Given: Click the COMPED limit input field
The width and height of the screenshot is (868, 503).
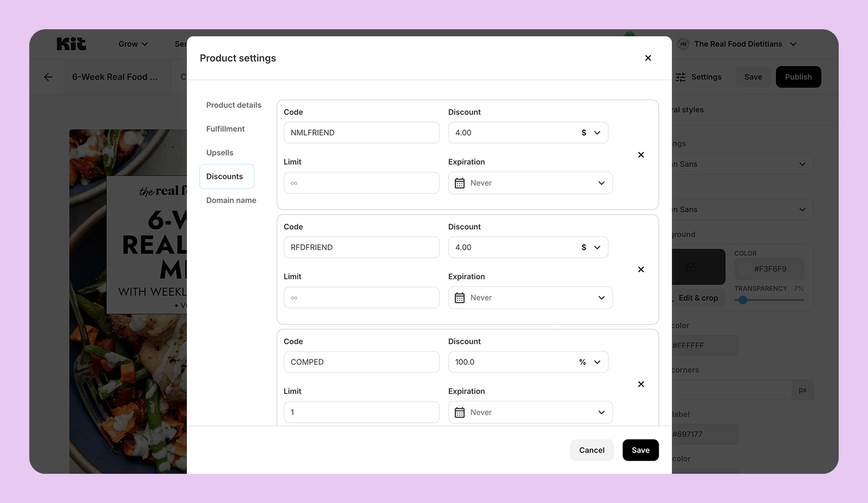Looking at the screenshot, I should pyautogui.click(x=361, y=412).
